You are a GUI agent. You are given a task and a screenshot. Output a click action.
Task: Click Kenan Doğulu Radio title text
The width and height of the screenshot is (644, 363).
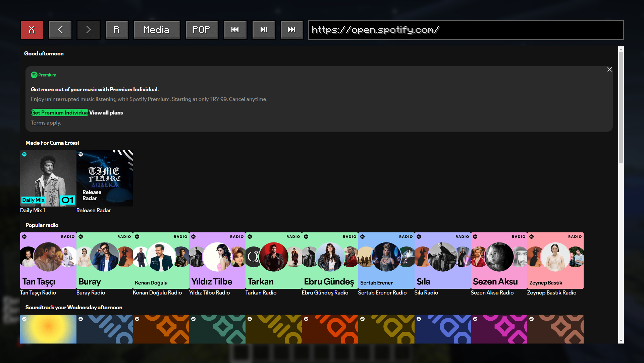[x=157, y=293]
